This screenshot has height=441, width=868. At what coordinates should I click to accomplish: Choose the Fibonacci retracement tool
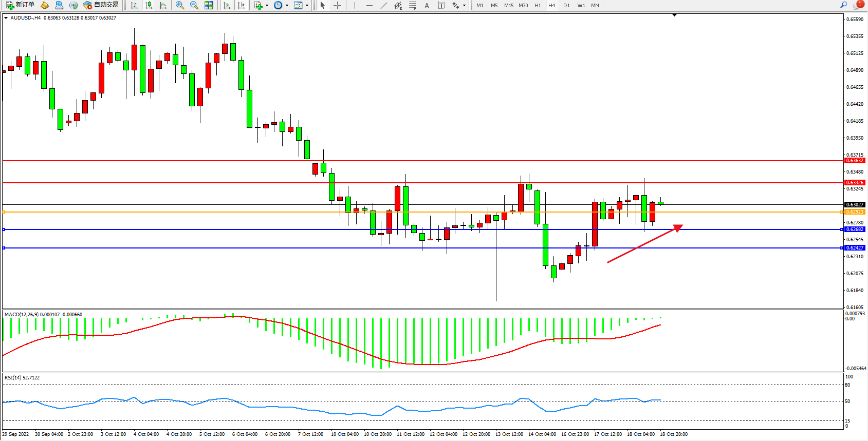pos(412,5)
